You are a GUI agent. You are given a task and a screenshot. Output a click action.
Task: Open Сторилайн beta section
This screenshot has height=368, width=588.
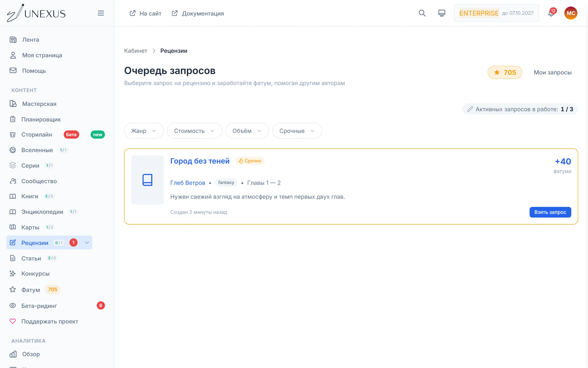click(x=37, y=134)
